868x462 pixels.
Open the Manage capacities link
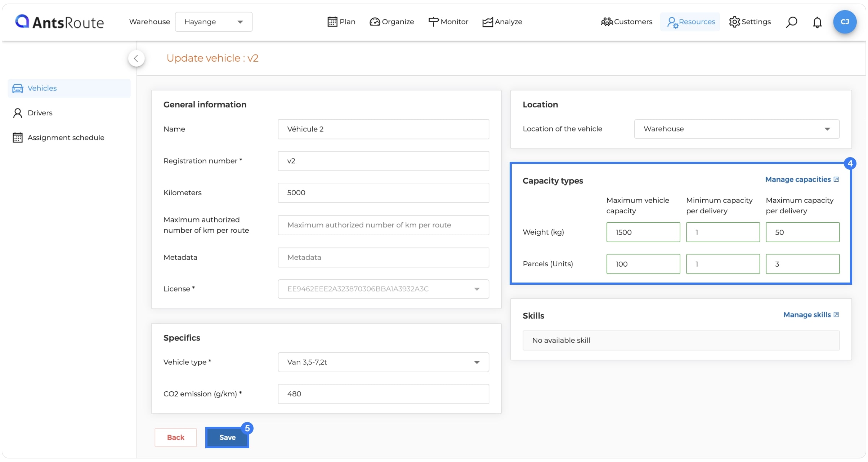(798, 179)
